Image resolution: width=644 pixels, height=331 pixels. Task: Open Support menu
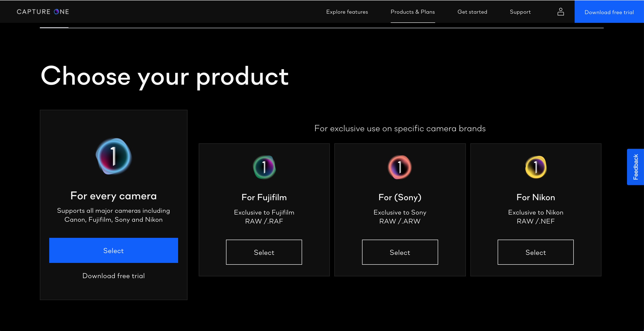520,12
